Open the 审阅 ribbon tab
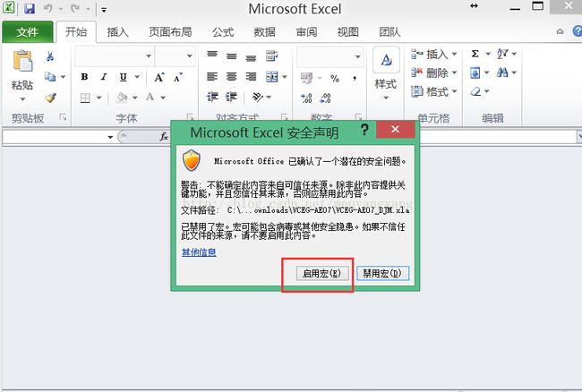The height and width of the screenshot is (392, 582). [306, 32]
